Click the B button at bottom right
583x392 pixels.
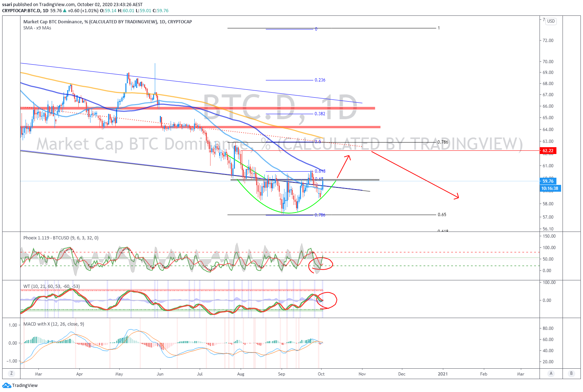coord(571,374)
